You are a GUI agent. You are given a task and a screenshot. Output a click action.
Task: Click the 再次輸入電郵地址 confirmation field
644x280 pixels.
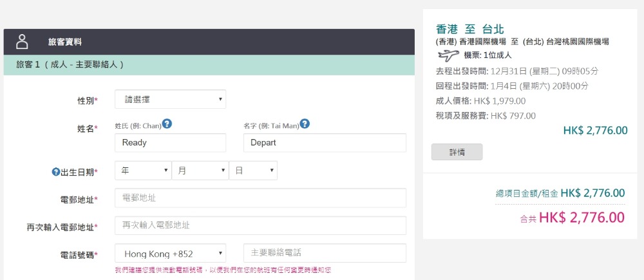(x=260, y=225)
